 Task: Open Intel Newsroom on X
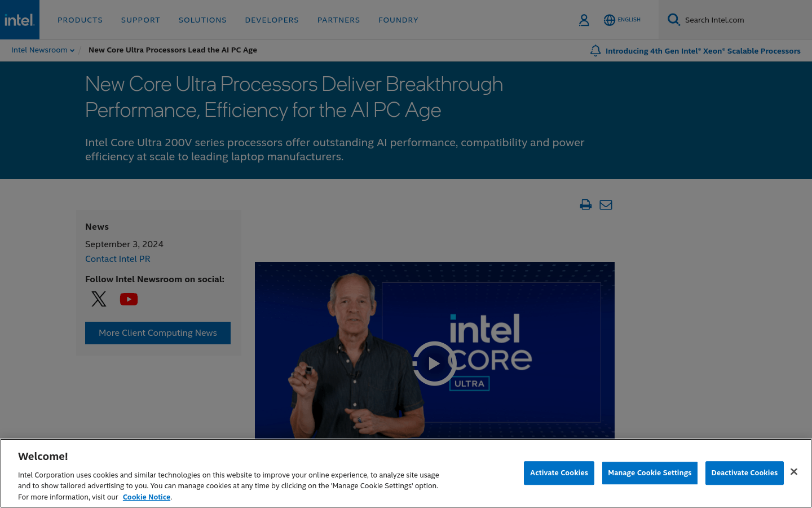(x=99, y=299)
